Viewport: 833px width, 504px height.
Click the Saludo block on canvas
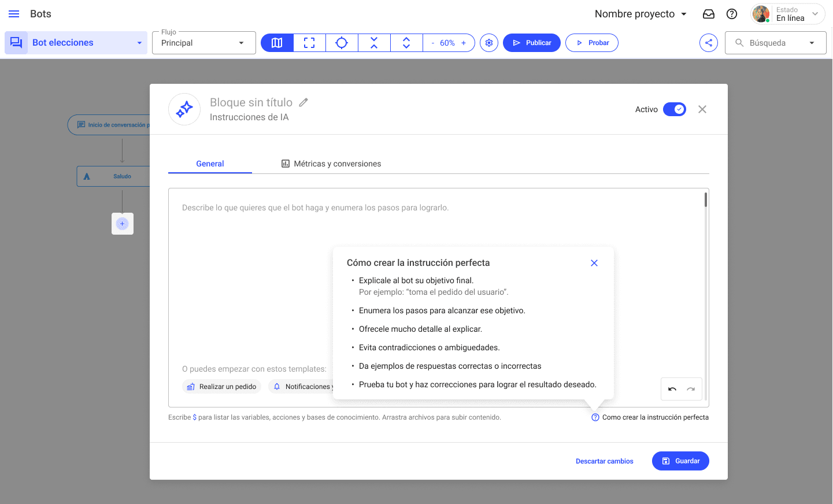(113, 176)
